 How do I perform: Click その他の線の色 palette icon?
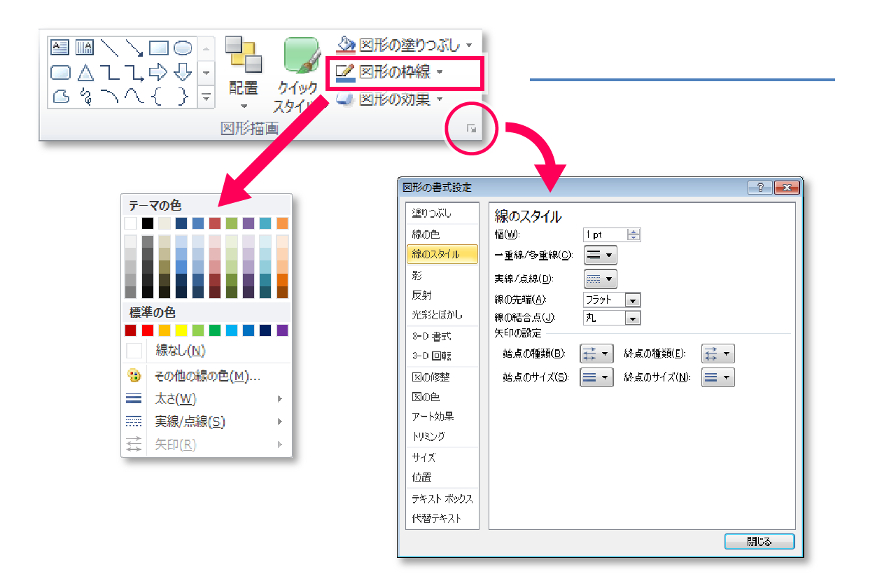pos(134,376)
